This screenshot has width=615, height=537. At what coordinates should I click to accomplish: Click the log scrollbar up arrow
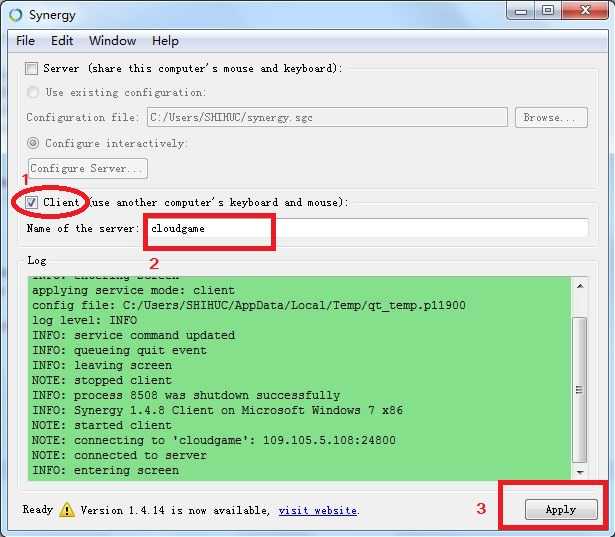(580, 286)
